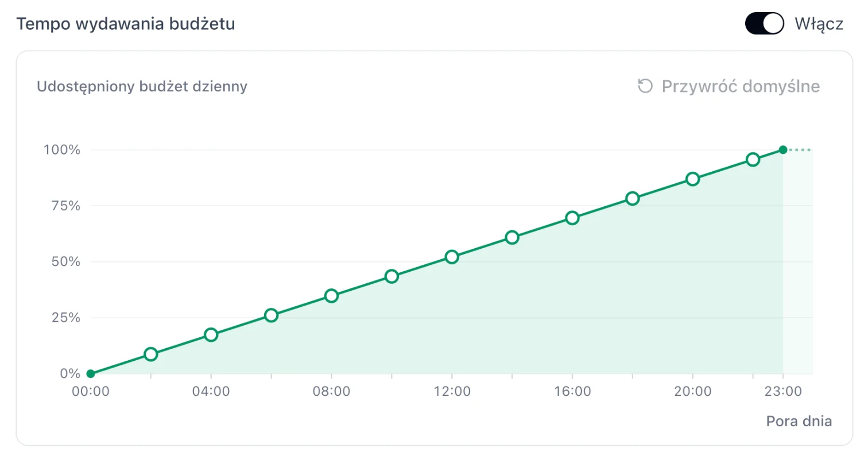Pick the 18:00 hollow curve point
Image resolution: width=868 pixels, height=455 pixels.
(x=632, y=198)
